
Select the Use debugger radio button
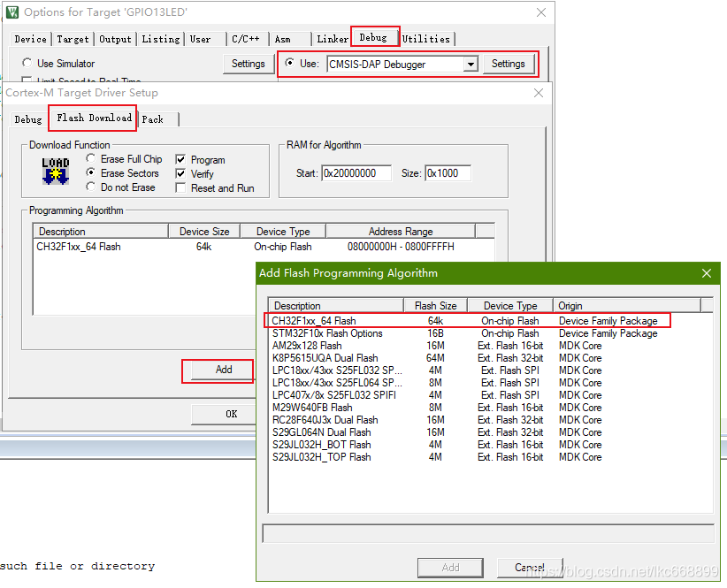click(290, 63)
